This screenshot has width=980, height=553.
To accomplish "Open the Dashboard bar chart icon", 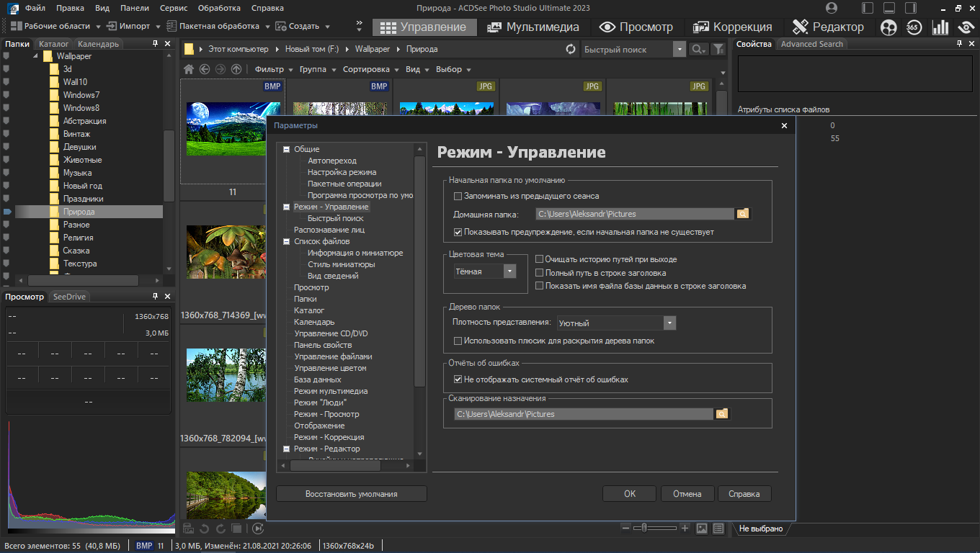I will coord(940,27).
